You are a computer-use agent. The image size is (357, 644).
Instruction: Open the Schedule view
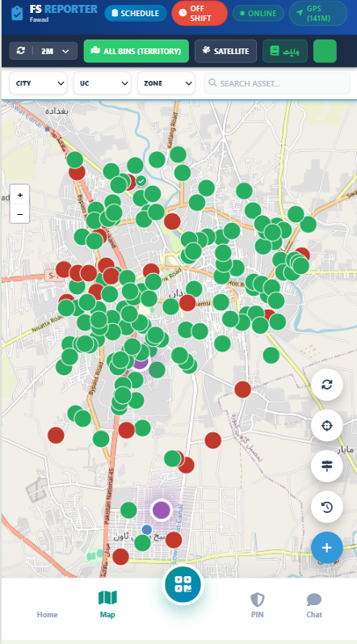136,13
